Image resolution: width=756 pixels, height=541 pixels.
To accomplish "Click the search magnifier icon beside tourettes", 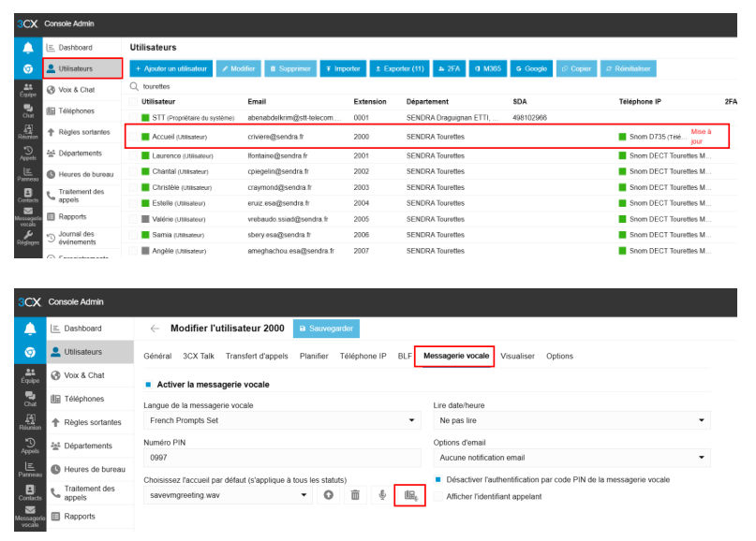I will (x=134, y=86).
